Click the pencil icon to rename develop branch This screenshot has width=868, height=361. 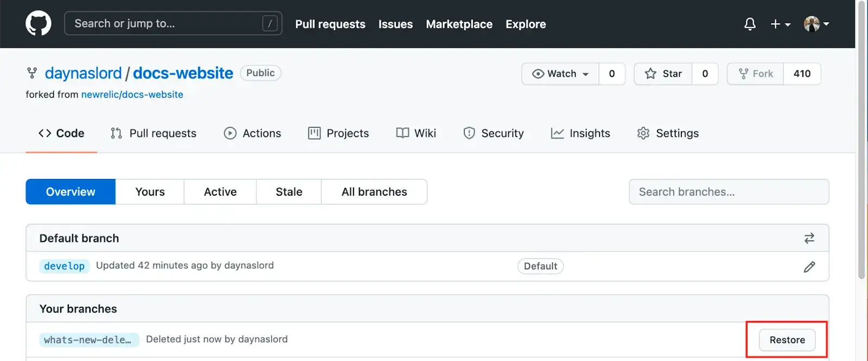coord(809,267)
